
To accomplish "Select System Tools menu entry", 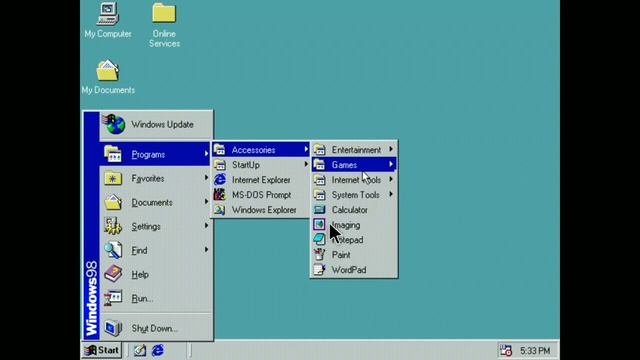I will pyautogui.click(x=354, y=195).
